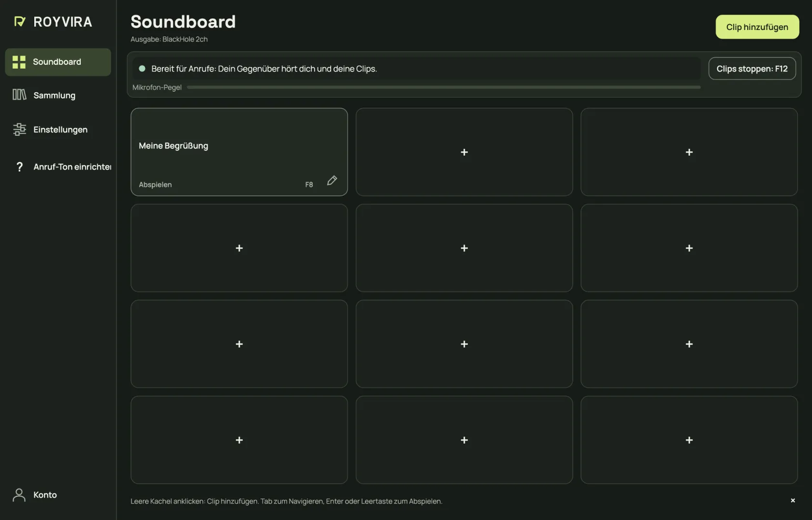This screenshot has width=812, height=520.
Task: Open Anruf-Ton einrichten help entry
Action: click(x=58, y=167)
